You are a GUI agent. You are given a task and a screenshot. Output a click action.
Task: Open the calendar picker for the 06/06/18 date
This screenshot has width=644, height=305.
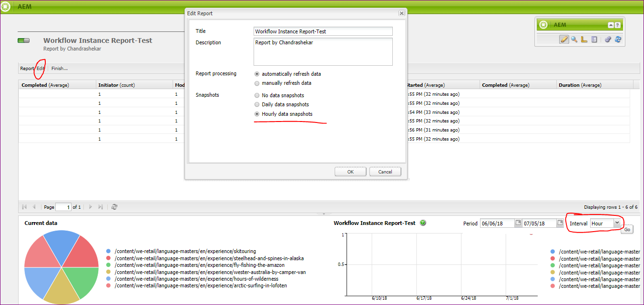coord(517,223)
